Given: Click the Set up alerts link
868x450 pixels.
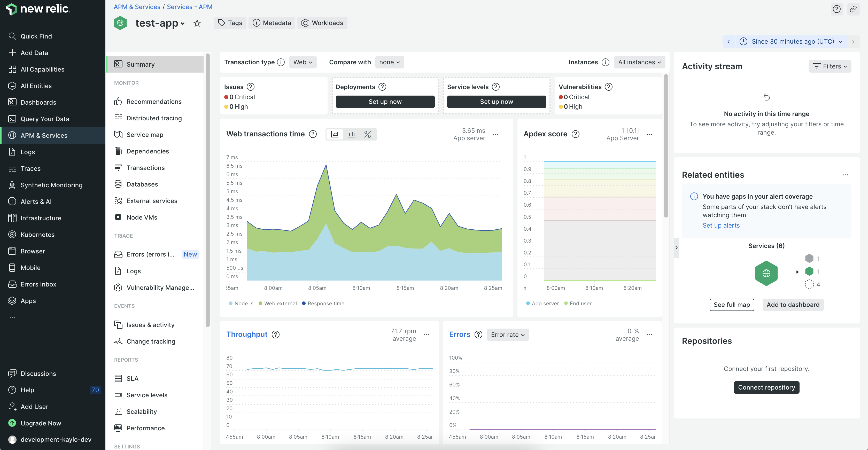Looking at the screenshot, I should pyautogui.click(x=721, y=225).
